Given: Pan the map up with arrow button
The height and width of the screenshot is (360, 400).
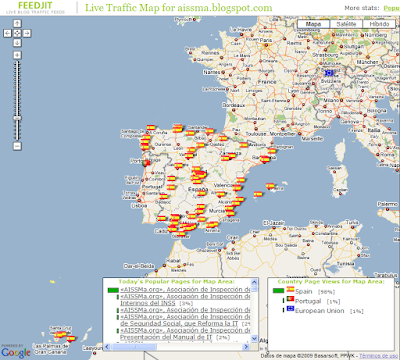Looking at the screenshot, I should click(17, 23).
